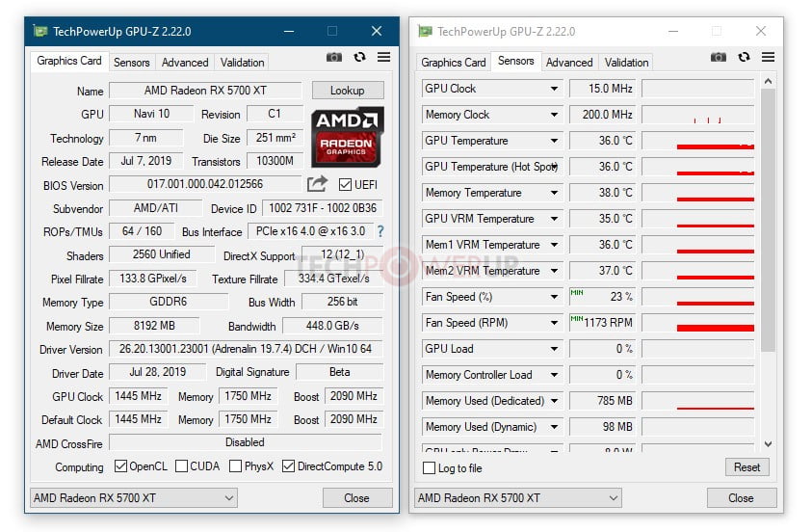This screenshot has height=532, width=812.
Task: Click the camera icon in Sensors window
Action: (x=719, y=58)
